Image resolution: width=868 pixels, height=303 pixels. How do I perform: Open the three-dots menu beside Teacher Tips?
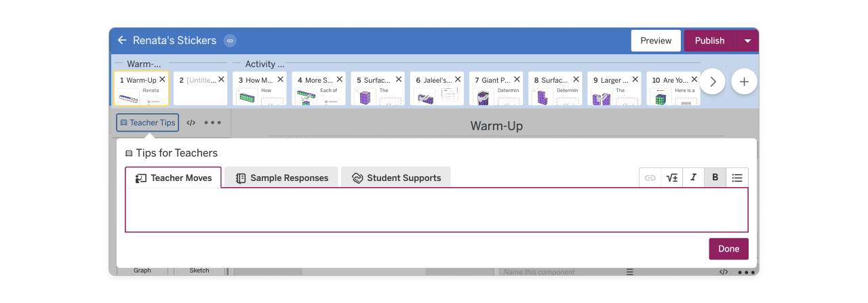[212, 123]
